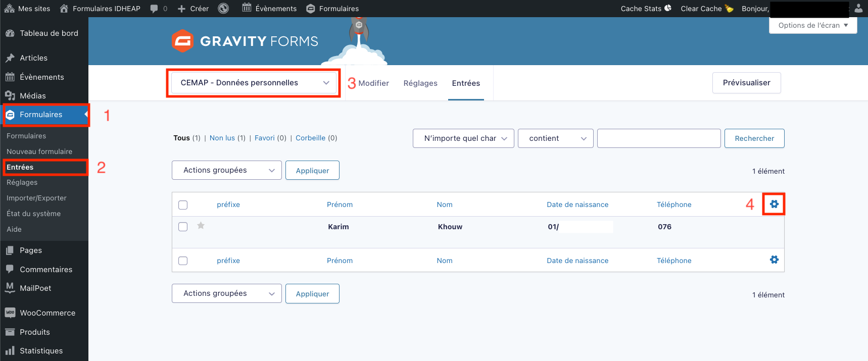Image resolution: width=868 pixels, height=361 pixels.
Task: Switch to the Réglages tab
Action: (420, 83)
